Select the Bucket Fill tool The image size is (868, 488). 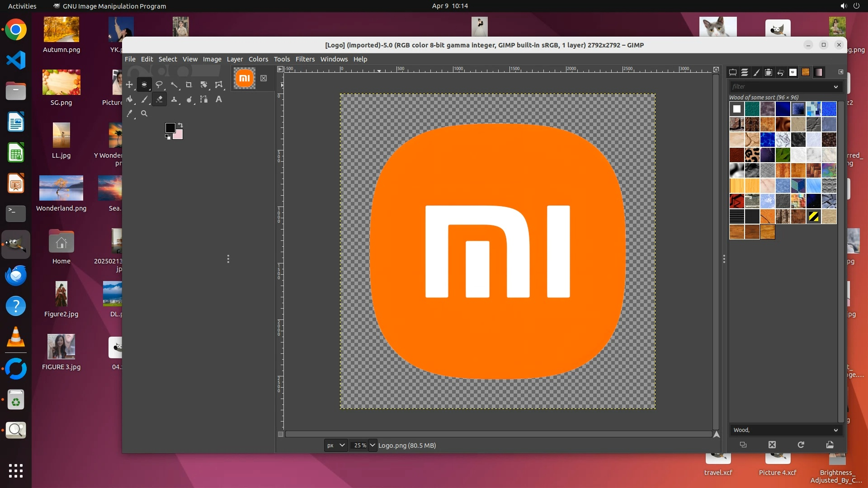[129, 99]
